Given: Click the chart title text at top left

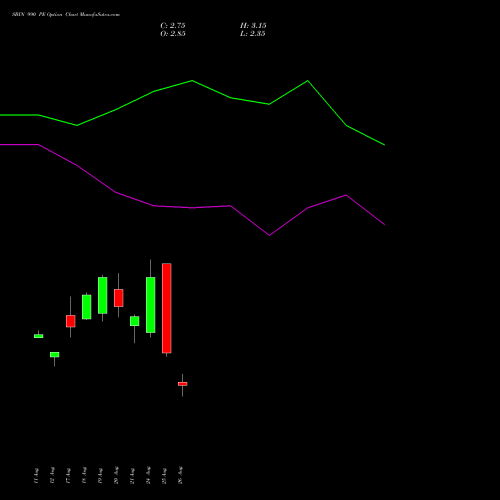Looking at the screenshot, I should pos(66,15).
